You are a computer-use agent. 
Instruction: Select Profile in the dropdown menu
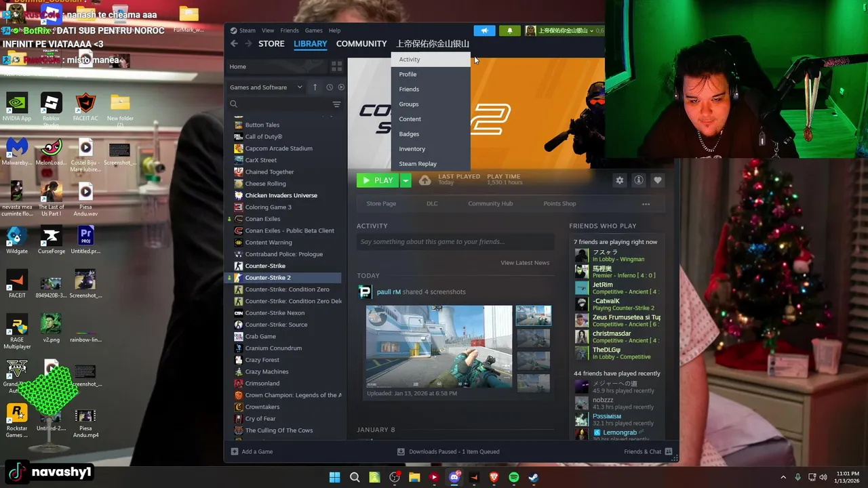click(430, 75)
